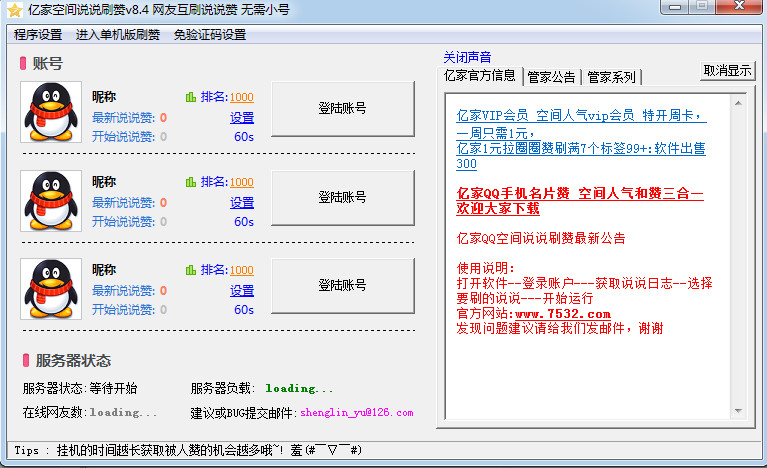Click third account's 60s interval value

point(244,310)
